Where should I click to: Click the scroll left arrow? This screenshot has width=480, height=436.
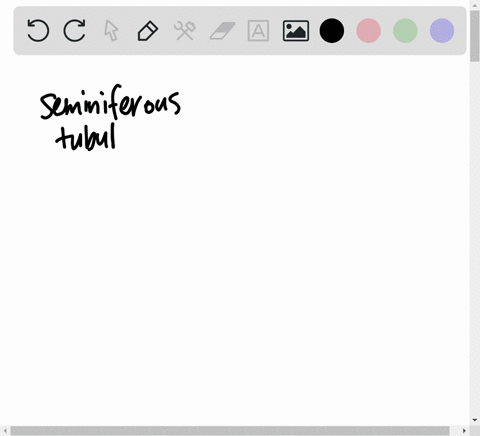5,431
